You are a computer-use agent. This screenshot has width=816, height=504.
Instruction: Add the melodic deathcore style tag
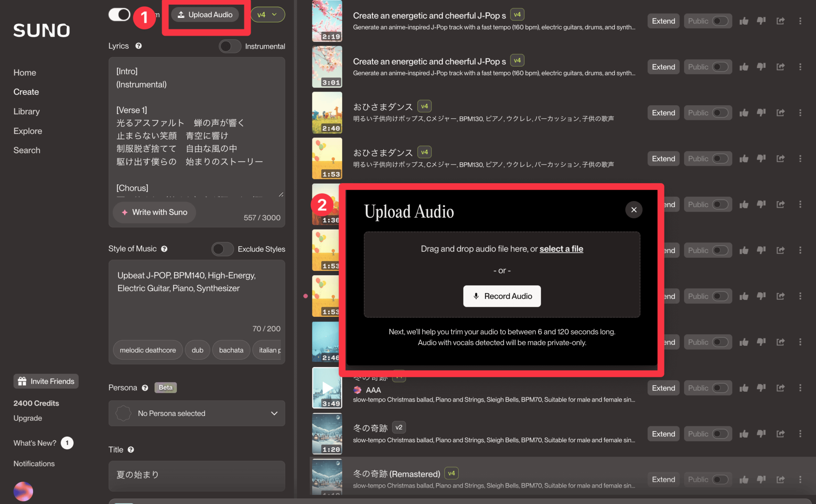[148, 350]
